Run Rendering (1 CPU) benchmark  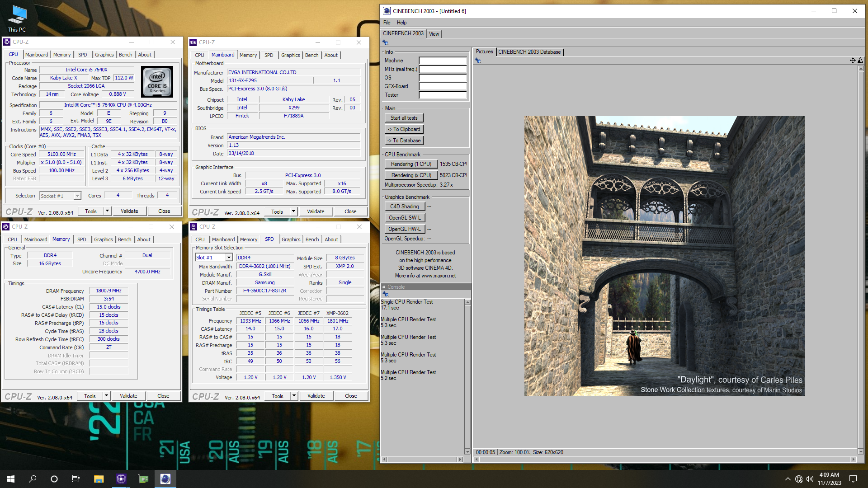tap(411, 164)
